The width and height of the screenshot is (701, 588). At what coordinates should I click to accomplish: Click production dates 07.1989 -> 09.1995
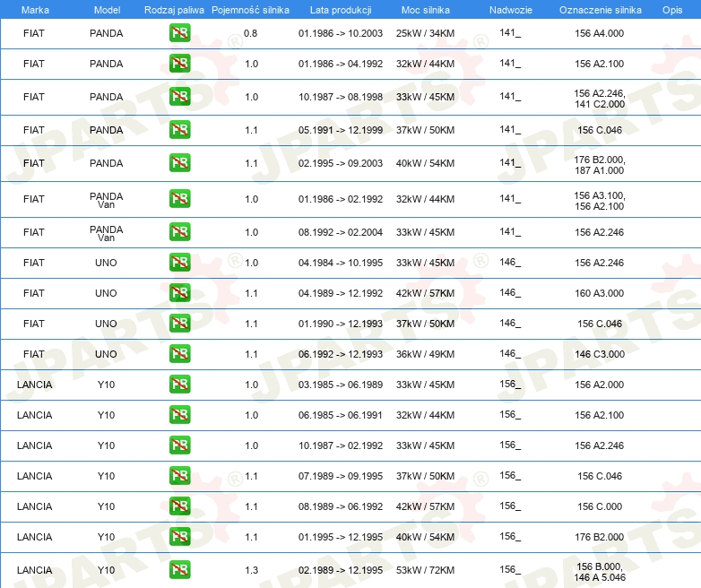(x=341, y=476)
